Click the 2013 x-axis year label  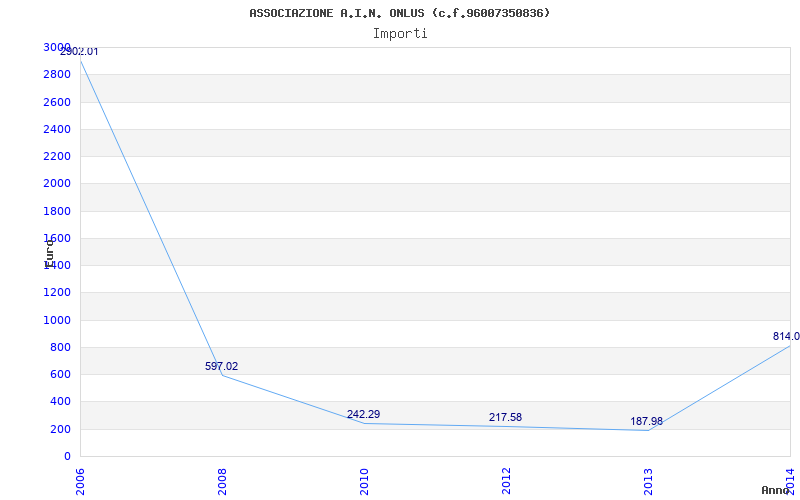[648, 482]
